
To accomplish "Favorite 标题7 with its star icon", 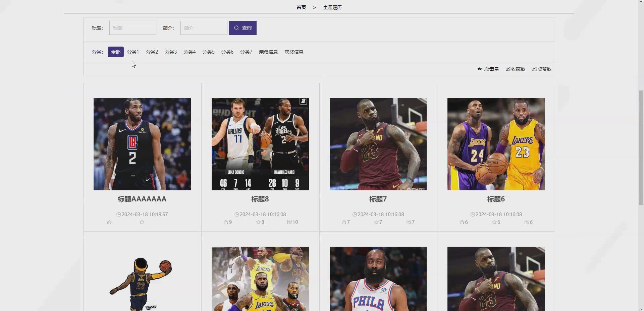I will pyautogui.click(x=376, y=222).
